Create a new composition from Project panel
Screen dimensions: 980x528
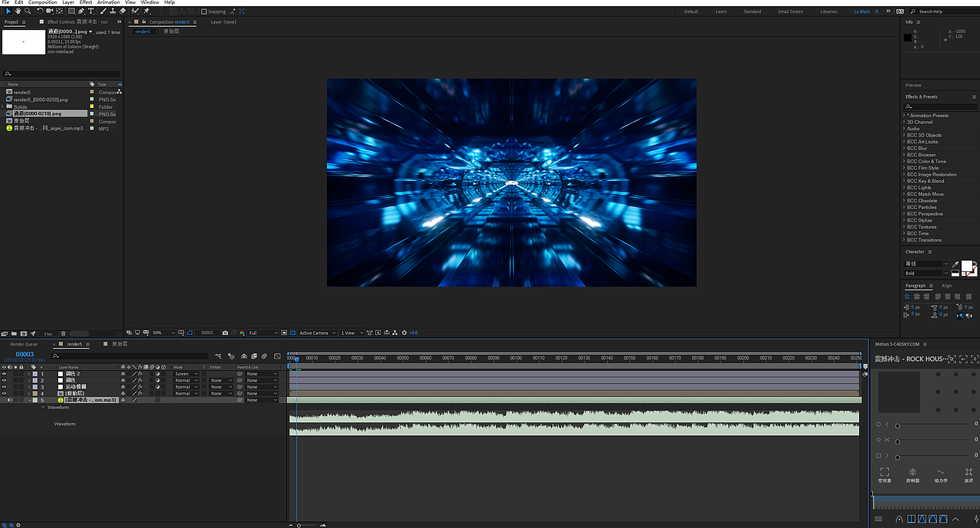click(24, 333)
